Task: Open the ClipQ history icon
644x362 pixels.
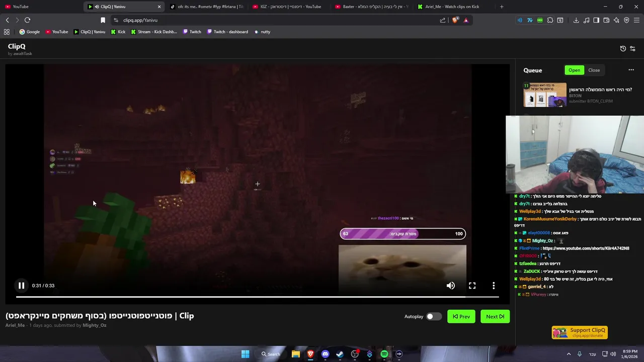Action: pos(623,49)
